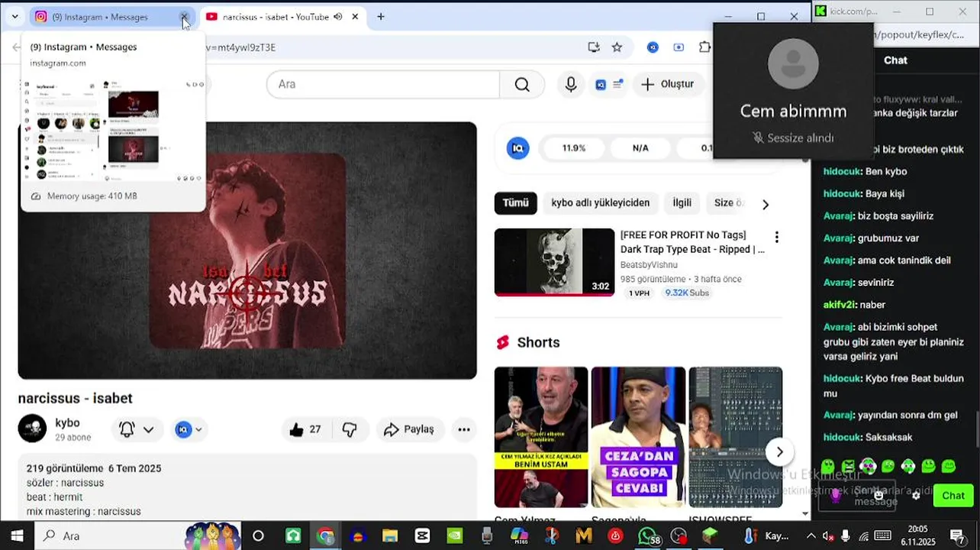This screenshot has height=550, width=980.
Task: Open the BeatsbyVishnu channel link
Action: pos(649,265)
